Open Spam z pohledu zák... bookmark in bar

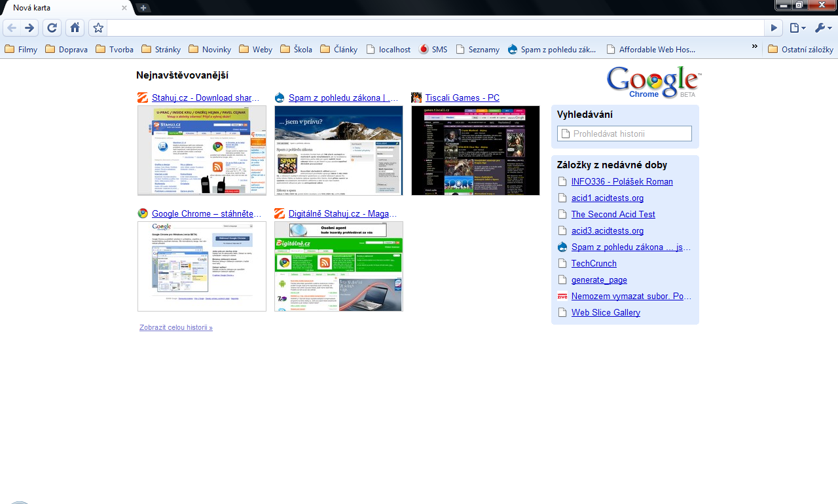click(552, 49)
